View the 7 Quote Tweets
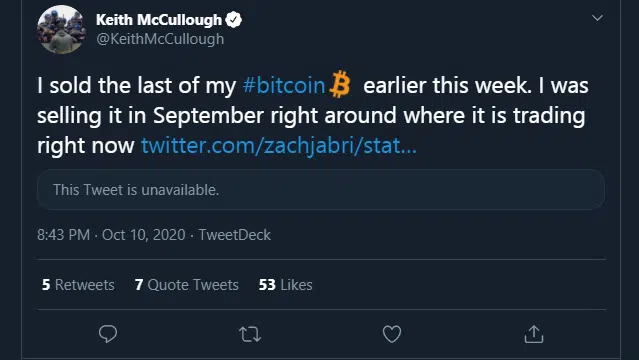The height and width of the screenshot is (360, 639). pyautogui.click(x=187, y=285)
